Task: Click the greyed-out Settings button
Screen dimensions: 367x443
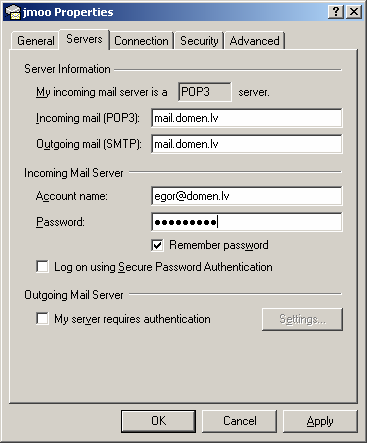Action: point(302,319)
